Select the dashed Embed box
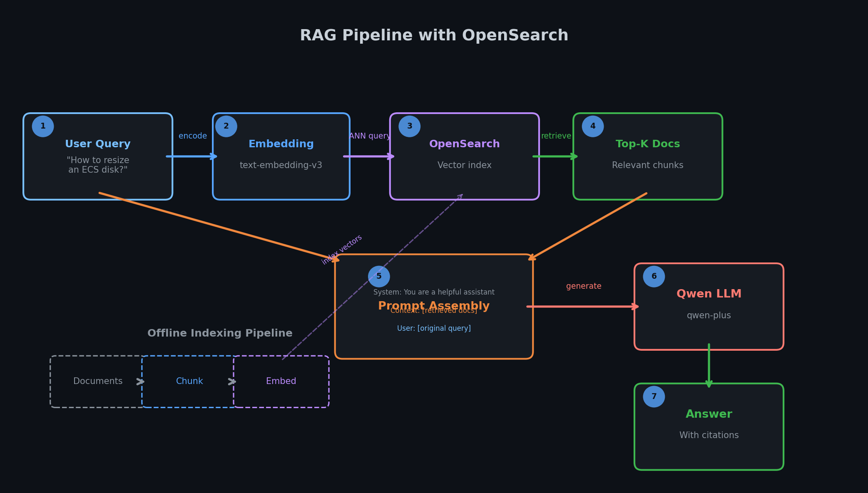 click(281, 382)
